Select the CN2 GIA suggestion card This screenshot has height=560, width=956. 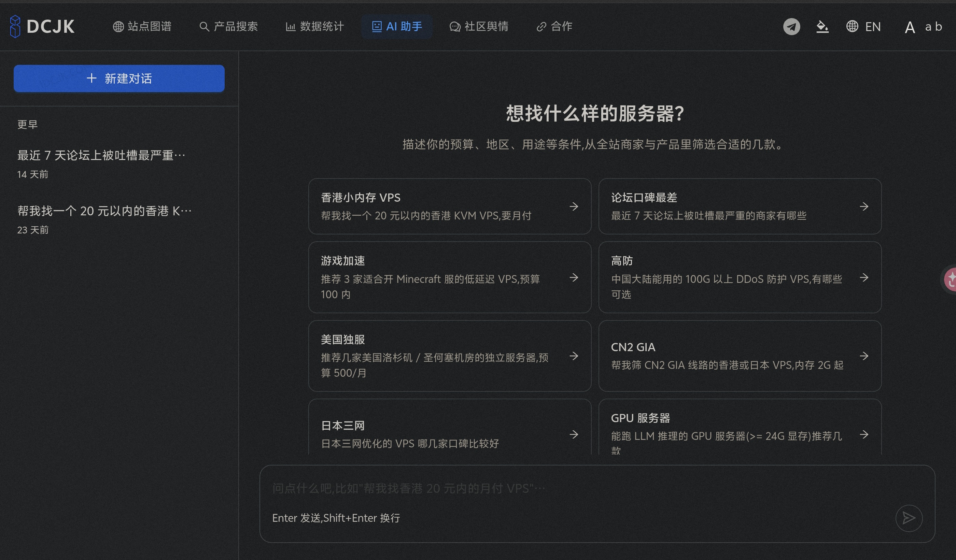point(740,356)
